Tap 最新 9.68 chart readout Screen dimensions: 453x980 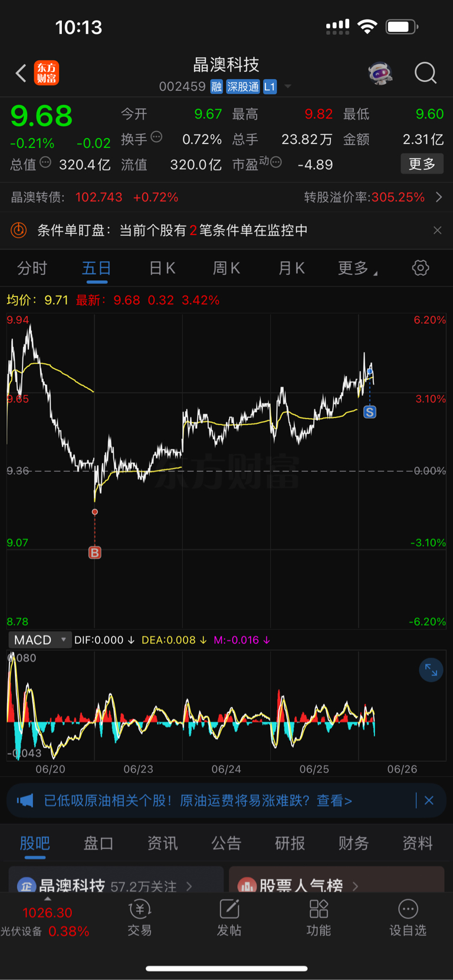[x=108, y=300]
